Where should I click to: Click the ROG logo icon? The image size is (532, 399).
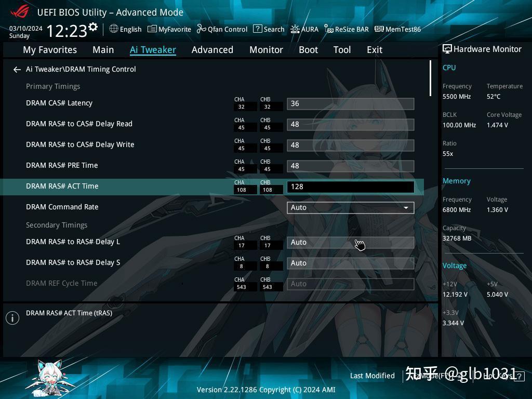20,11
